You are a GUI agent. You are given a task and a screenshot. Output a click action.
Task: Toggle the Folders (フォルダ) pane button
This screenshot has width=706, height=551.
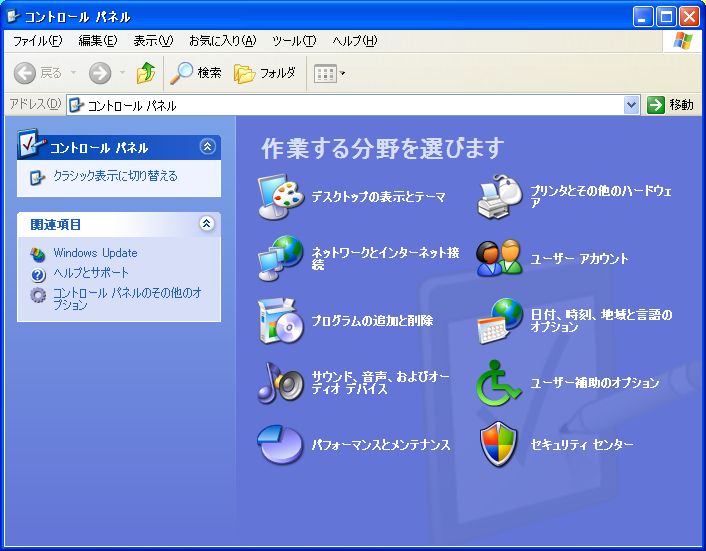tap(265, 73)
